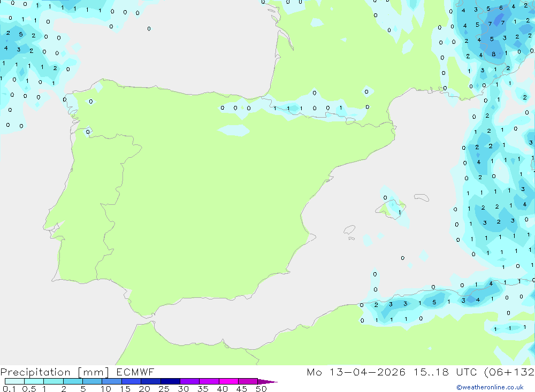
Task: Click the legend label "35"
Action: (x=203, y=389)
